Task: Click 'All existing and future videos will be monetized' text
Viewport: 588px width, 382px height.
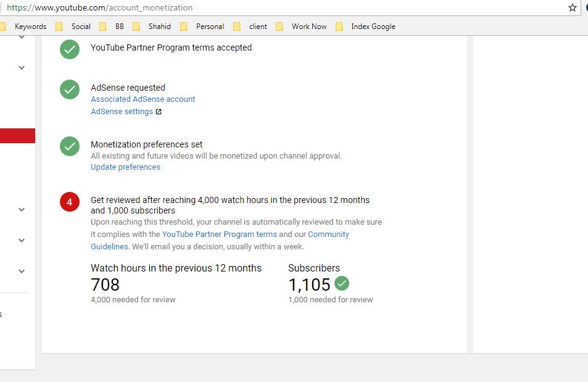Action: [217, 156]
